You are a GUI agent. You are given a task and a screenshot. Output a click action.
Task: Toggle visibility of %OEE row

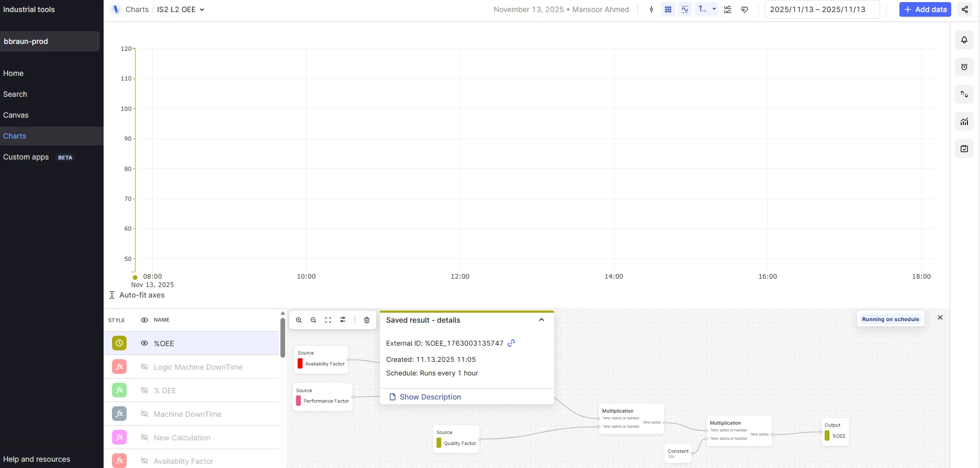(x=144, y=343)
